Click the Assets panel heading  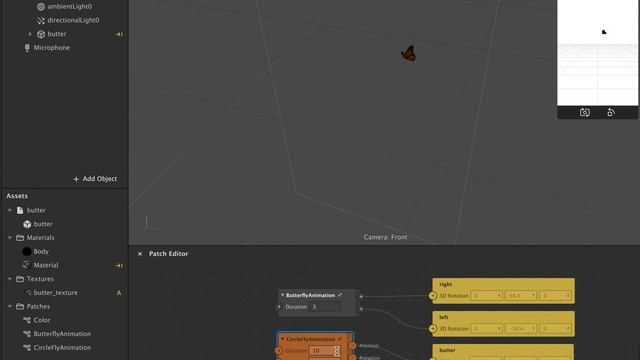(17, 196)
